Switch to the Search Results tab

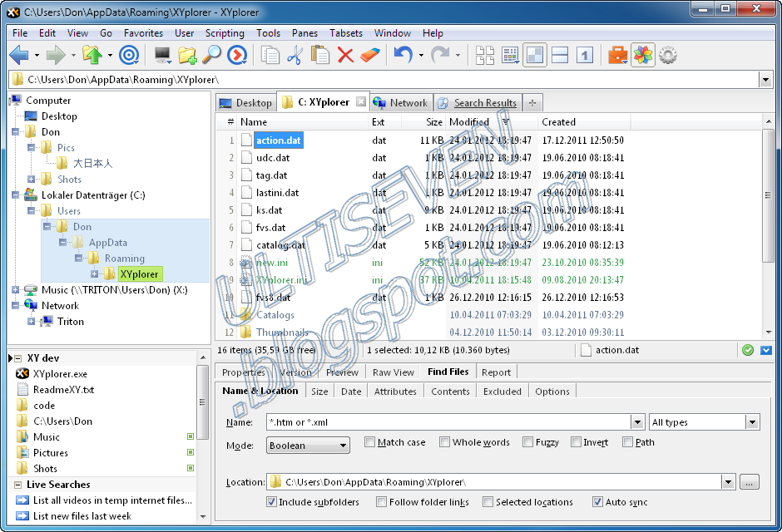coord(478,103)
